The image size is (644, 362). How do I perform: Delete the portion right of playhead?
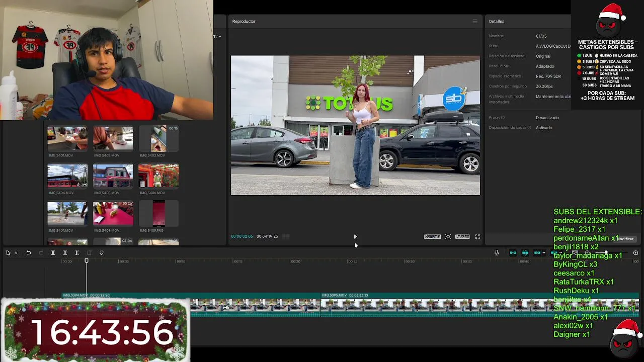pos(77,253)
